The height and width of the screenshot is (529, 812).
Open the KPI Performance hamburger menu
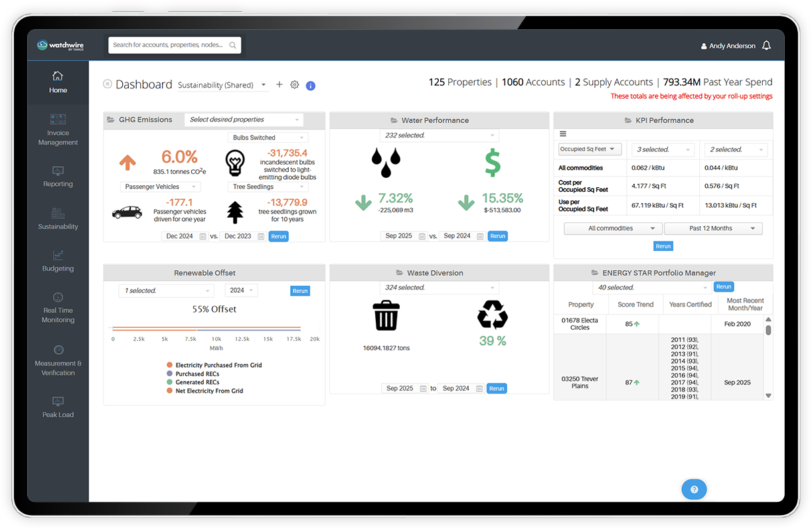(563, 134)
